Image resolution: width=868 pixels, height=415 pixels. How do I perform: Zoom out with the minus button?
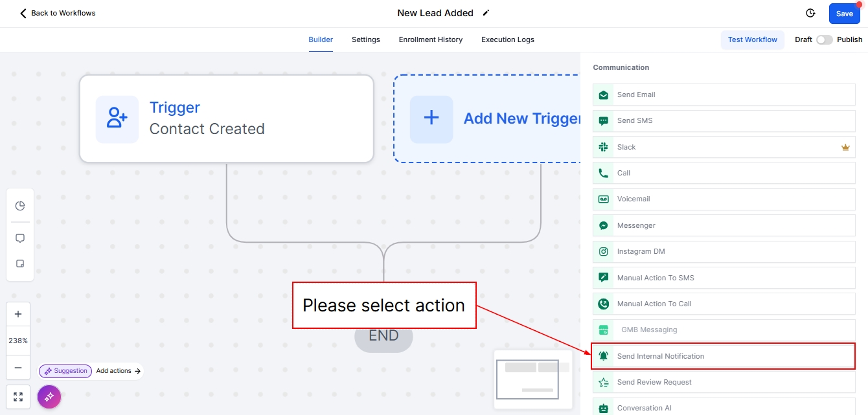pos(18,368)
